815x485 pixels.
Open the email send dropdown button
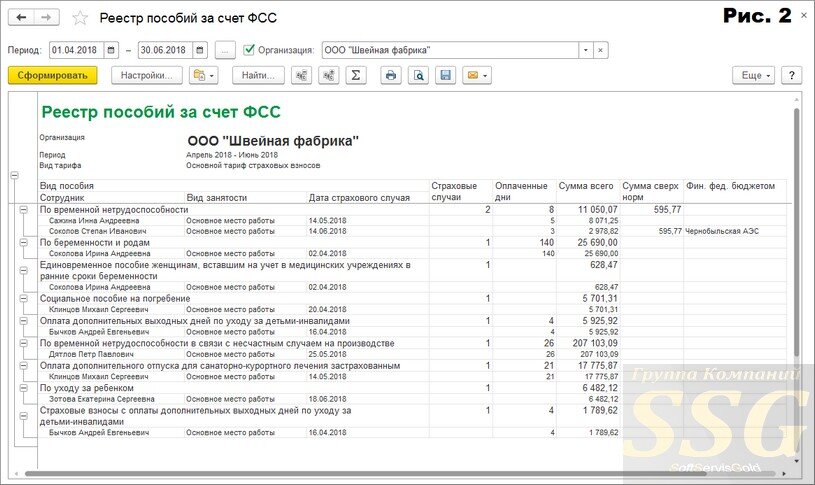[477, 75]
